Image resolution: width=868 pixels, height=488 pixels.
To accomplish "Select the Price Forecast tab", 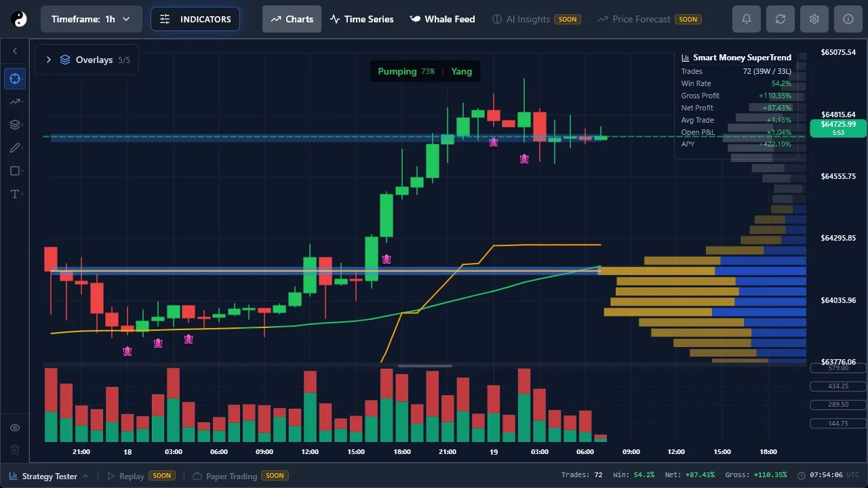I will 649,19.
